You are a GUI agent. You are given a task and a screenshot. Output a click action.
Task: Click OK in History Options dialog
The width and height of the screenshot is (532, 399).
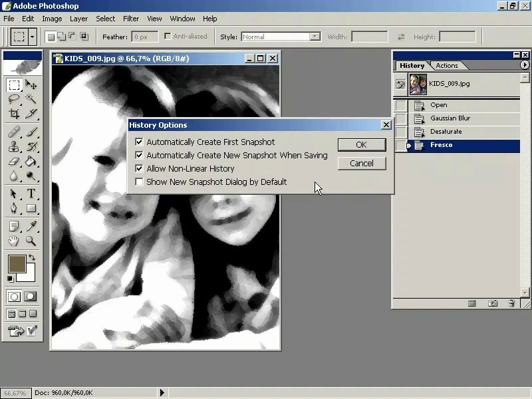(x=362, y=145)
